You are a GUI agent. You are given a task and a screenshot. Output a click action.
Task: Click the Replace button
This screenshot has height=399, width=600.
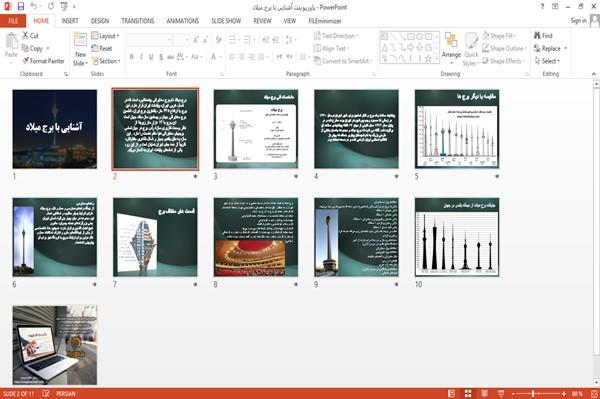550,49
